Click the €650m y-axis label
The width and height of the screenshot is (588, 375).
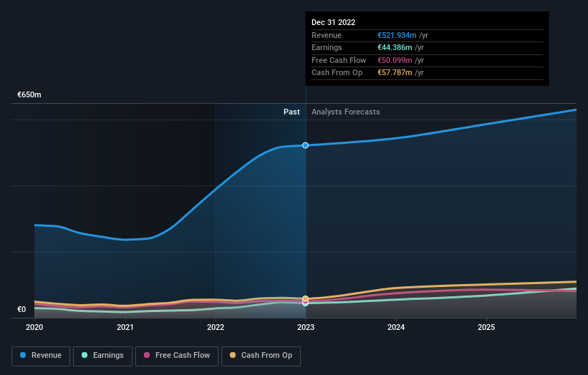click(x=29, y=94)
